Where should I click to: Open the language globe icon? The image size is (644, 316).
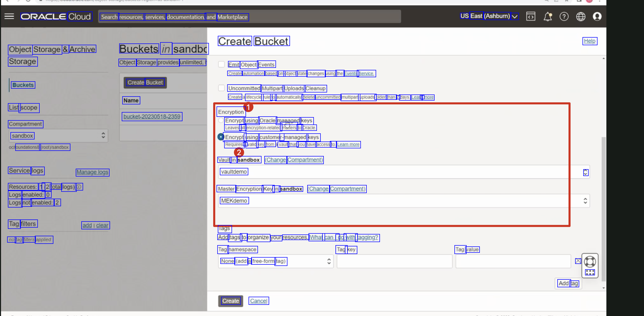point(580,17)
